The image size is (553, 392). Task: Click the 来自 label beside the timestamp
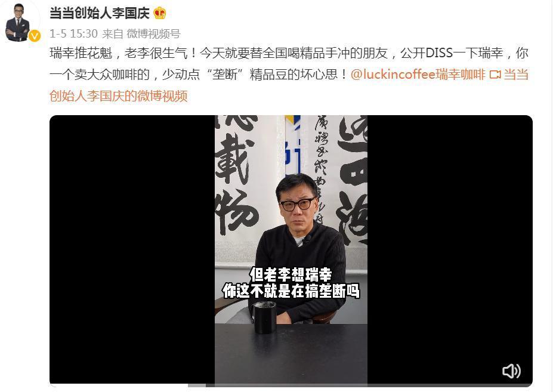tap(113, 33)
